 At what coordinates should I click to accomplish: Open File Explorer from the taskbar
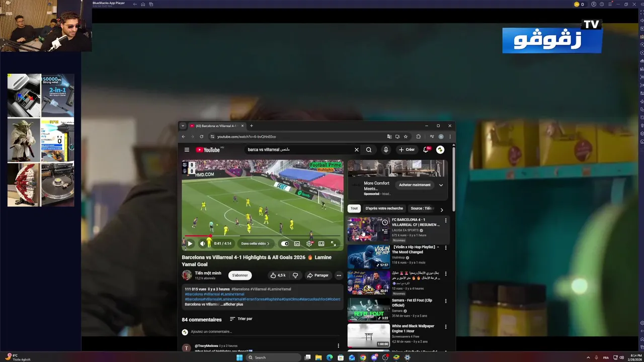(318, 357)
